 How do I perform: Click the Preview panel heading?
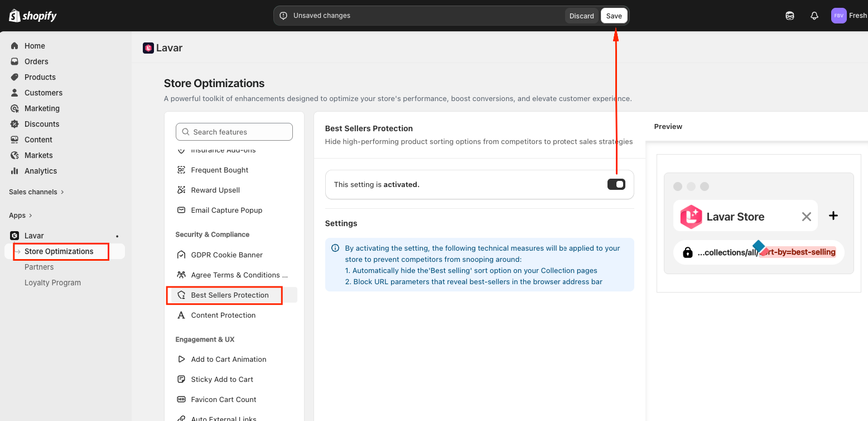coord(668,126)
